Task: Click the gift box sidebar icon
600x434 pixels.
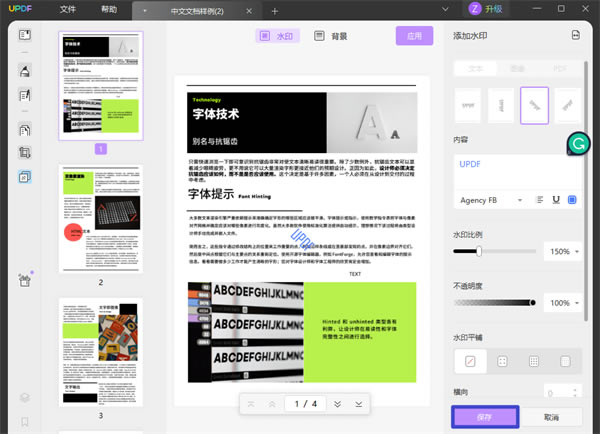Action: coord(25,281)
